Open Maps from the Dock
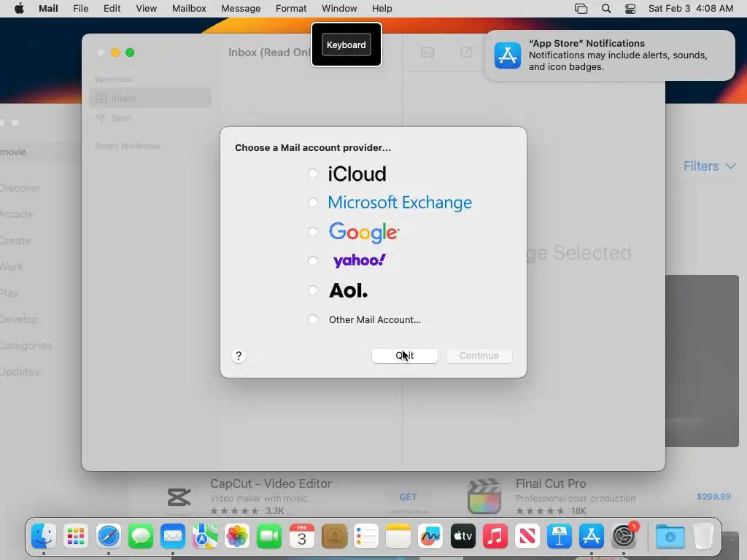Image resolution: width=747 pixels, height=560 pixels. point(205,536)
